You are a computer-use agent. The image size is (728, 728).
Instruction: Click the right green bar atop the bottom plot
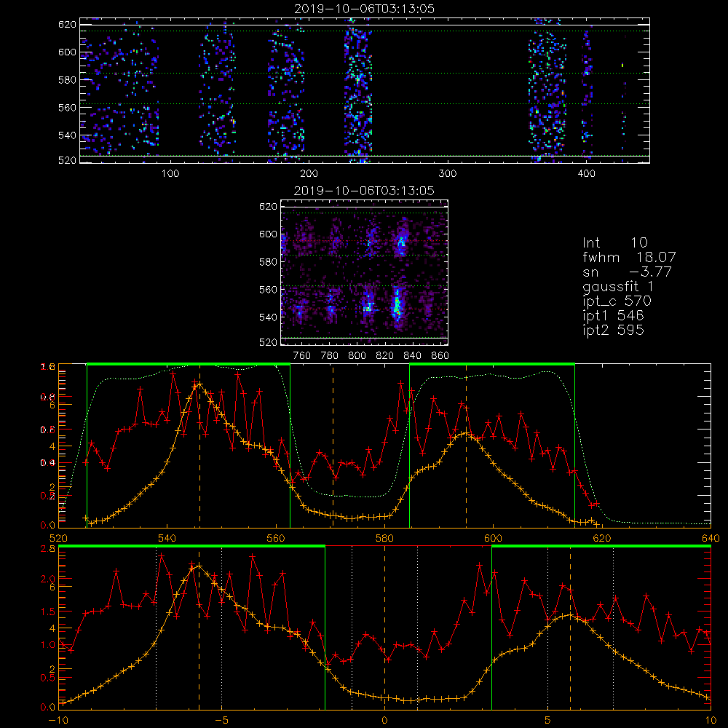pos(601,546)
